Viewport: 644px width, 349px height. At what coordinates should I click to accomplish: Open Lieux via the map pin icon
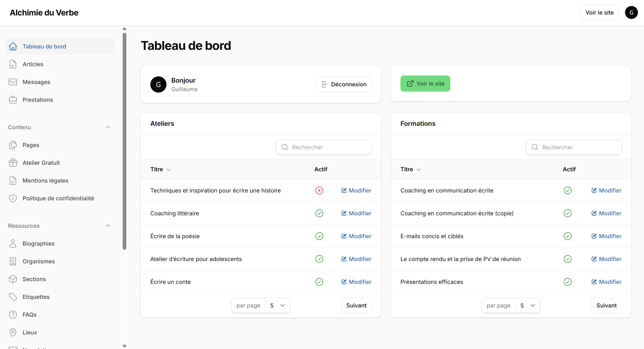(13, 332)
